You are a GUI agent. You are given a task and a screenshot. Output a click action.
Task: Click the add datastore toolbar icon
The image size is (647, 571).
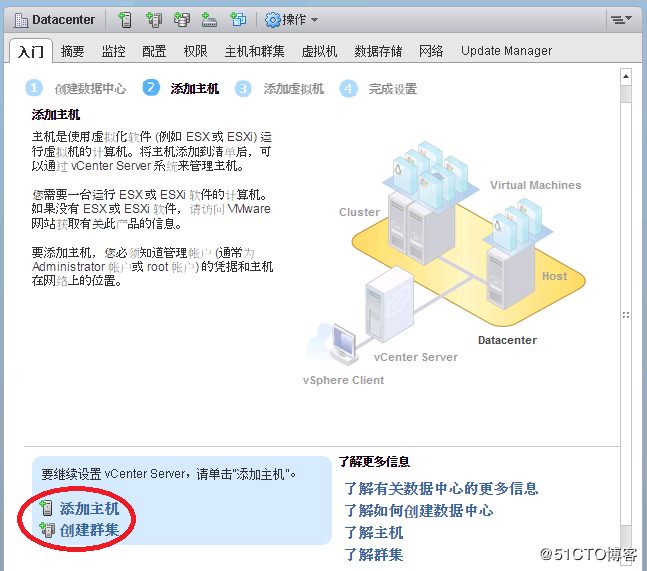(x=182, y=19)
